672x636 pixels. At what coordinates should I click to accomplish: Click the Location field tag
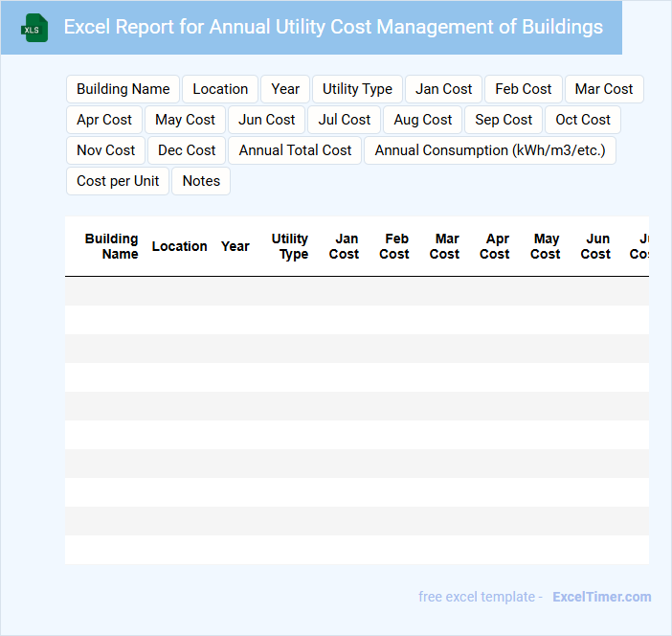click(x=220, y=89)
